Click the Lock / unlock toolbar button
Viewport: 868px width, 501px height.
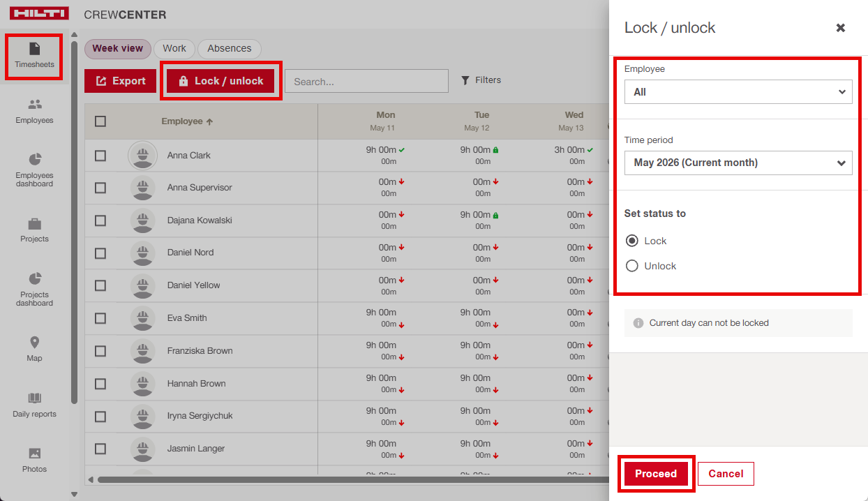[221, 81]
